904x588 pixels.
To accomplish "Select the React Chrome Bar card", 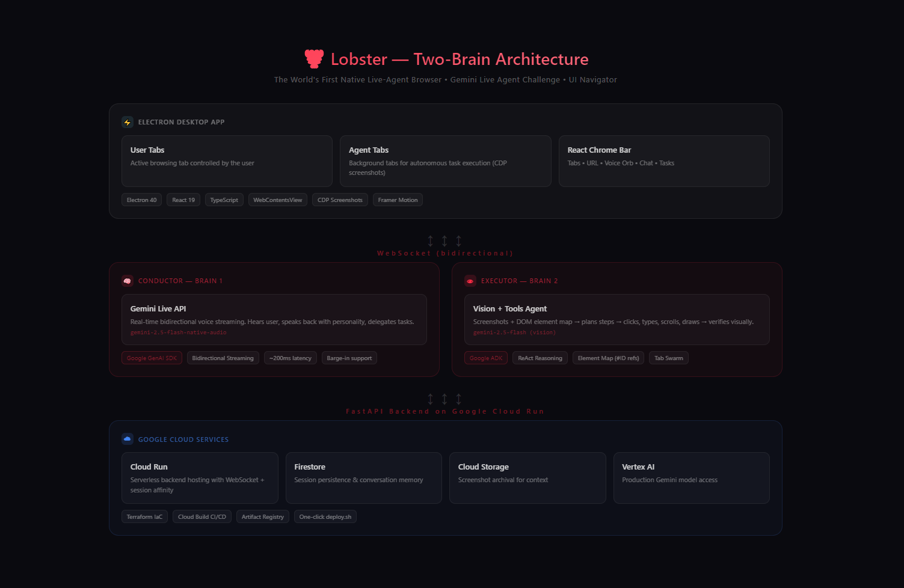I will pos(664,161).
